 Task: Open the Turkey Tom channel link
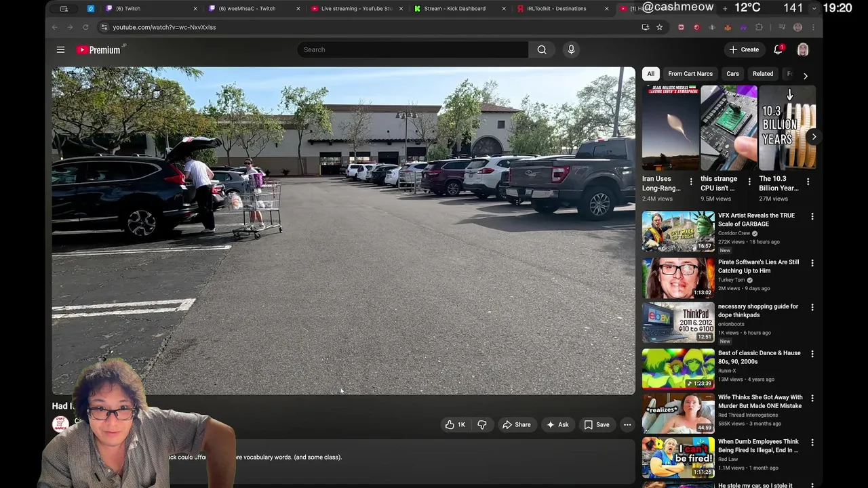pyautogui.click(x=732, y=280)
